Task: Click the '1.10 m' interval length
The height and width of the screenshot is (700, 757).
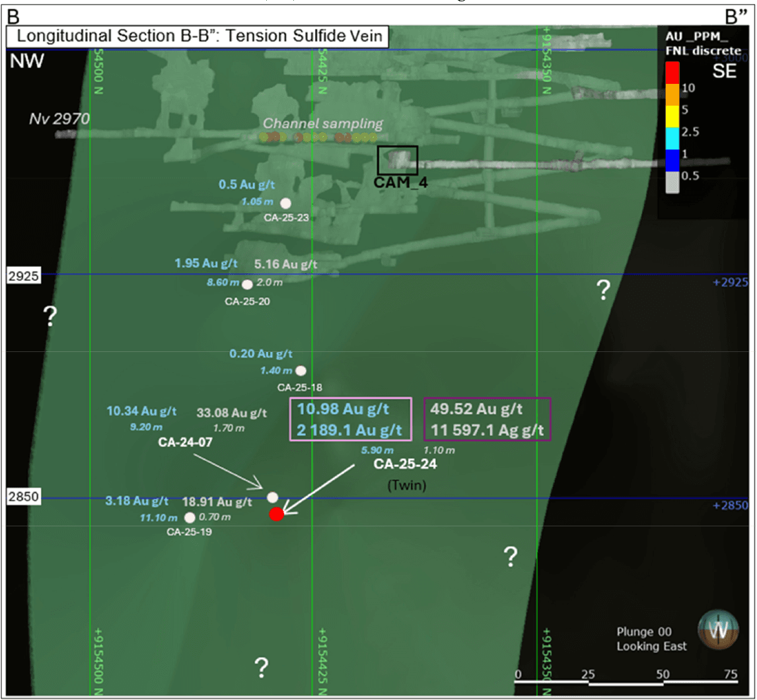Action: click(439, 450)
